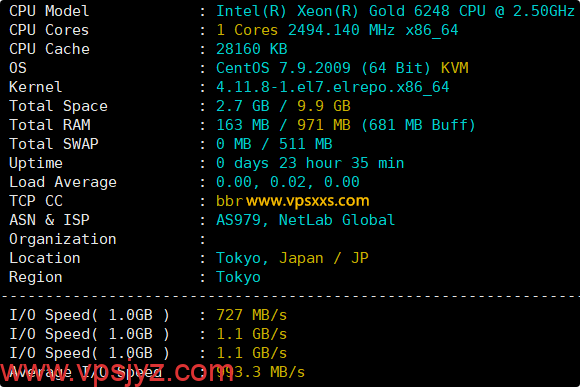Select the 0.00, 0.02, 0.00 load values
The image size is (580, 387).
(x=288, y=182)
